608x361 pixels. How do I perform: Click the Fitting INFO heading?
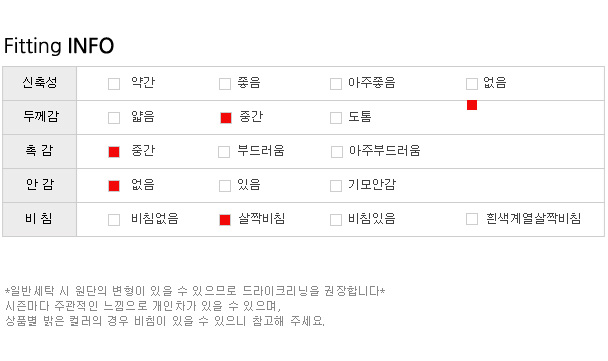coord(59,46)
